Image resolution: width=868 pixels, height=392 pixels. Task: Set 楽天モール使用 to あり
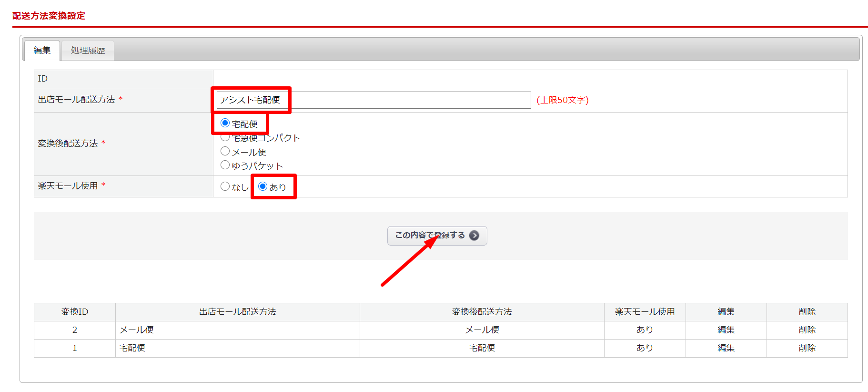[262, 186]
